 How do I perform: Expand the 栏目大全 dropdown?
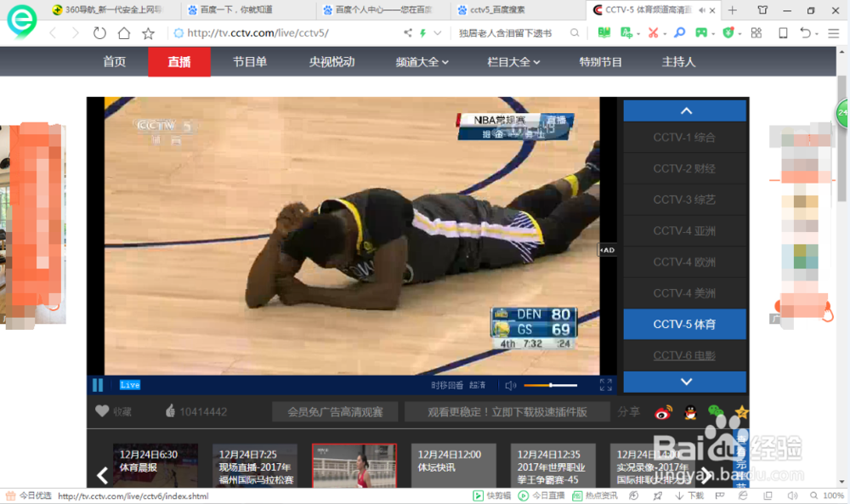(x=514, y=62)
